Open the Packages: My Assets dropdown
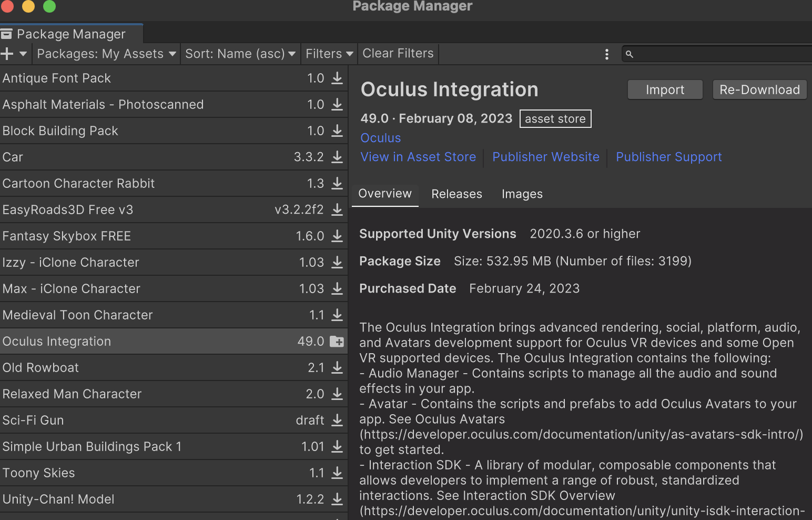Screen dimensions: 812x520 (105, 53)
